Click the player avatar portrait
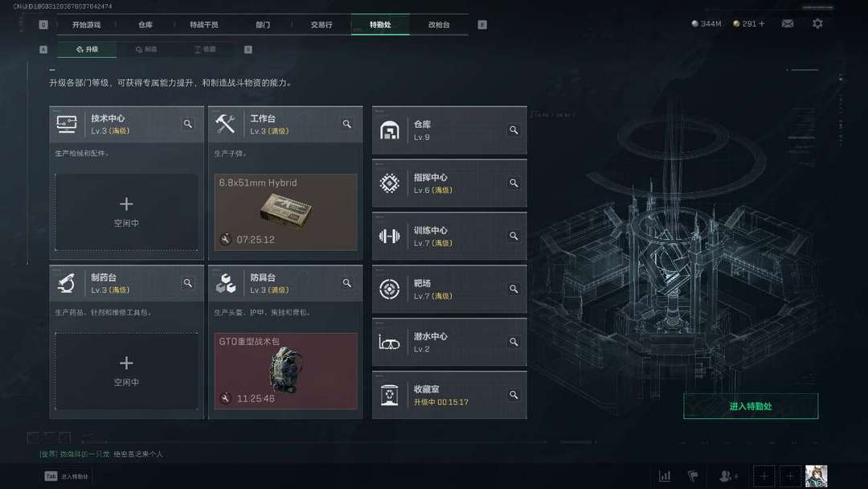 point(817,476)
